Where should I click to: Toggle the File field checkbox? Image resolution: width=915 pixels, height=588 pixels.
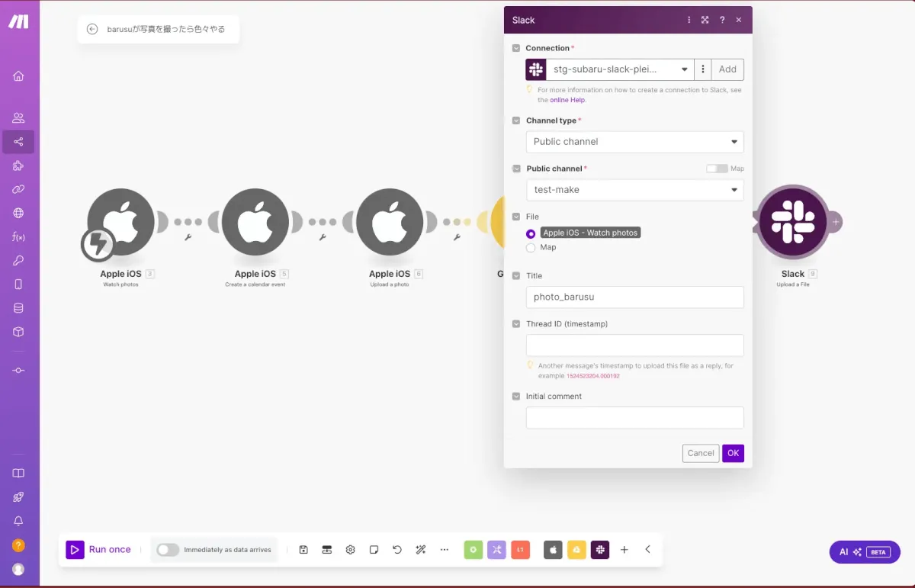516,217
